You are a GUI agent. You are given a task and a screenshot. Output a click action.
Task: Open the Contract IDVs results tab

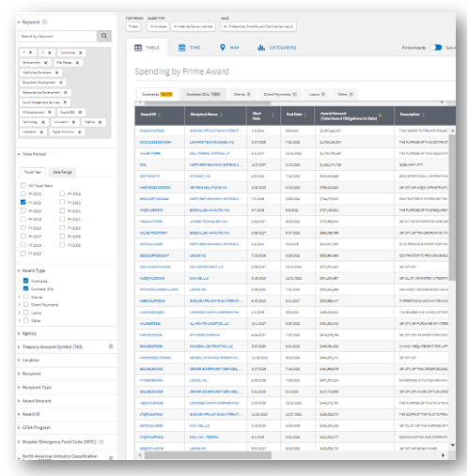(203, 94)
